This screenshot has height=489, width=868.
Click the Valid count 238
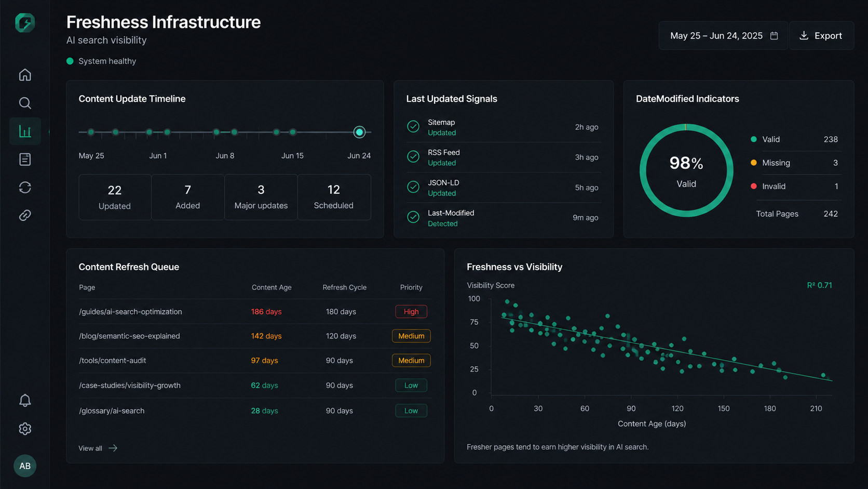[831, 139]
